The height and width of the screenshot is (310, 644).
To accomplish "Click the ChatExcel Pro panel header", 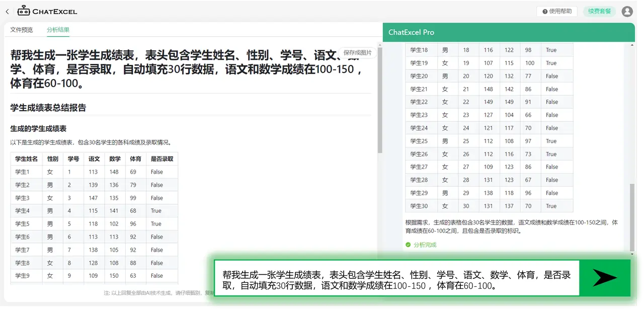I will 509,32.
